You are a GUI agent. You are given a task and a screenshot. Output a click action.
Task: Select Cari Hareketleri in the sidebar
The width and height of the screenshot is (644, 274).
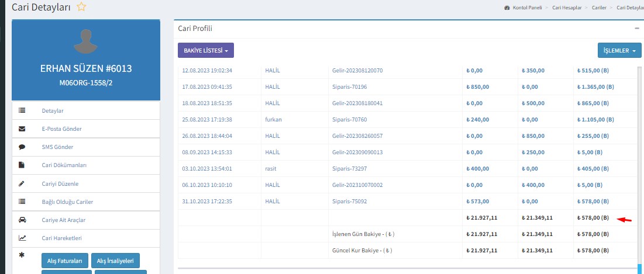click(61, 238)
